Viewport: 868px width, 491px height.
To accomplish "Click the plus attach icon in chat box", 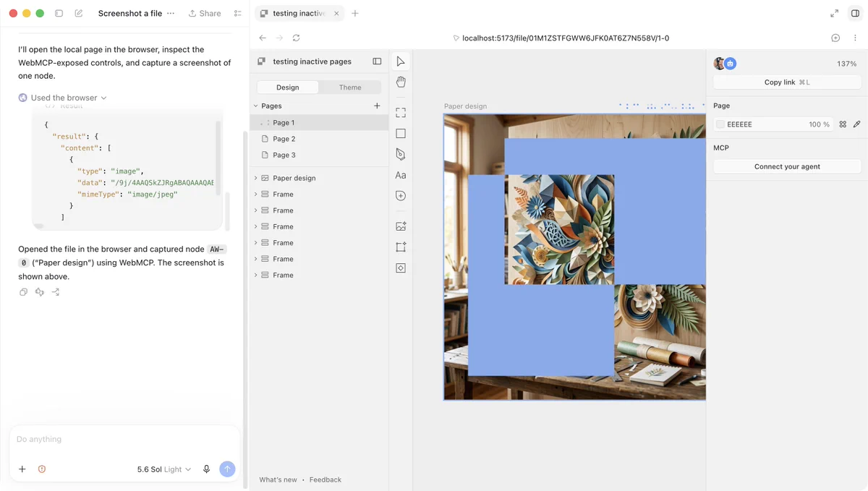I will click(22, 469).
